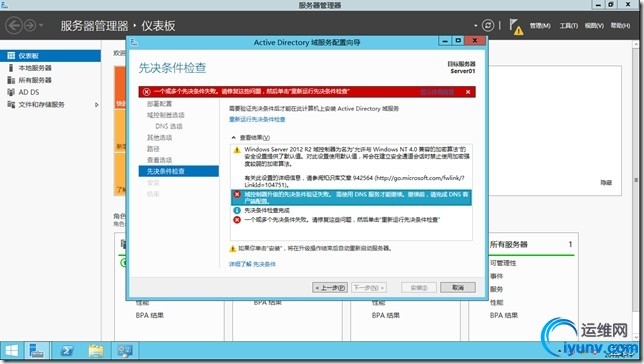Open the 工具(T) menu
This screenshot has height=364, width=644.
568,25
